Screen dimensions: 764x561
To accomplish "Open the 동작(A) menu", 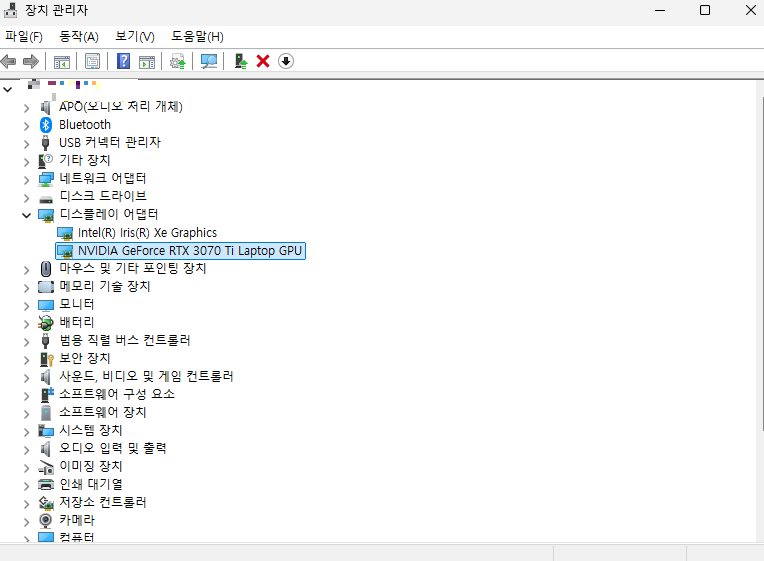I will coord(78,37).
